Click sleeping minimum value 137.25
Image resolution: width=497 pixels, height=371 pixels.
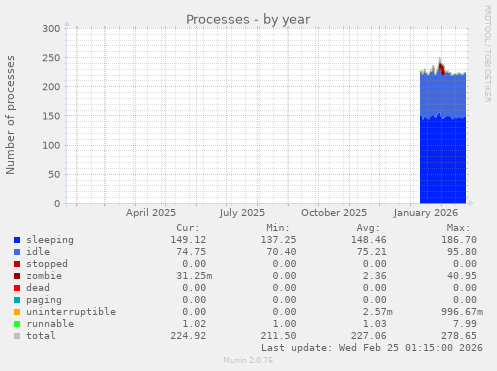click(x=278, y=240)
